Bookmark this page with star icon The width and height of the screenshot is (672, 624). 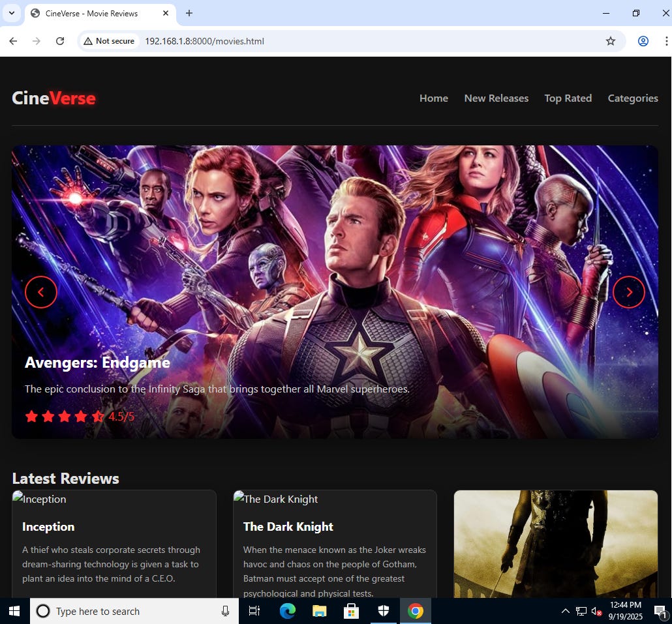coord(610,41)
